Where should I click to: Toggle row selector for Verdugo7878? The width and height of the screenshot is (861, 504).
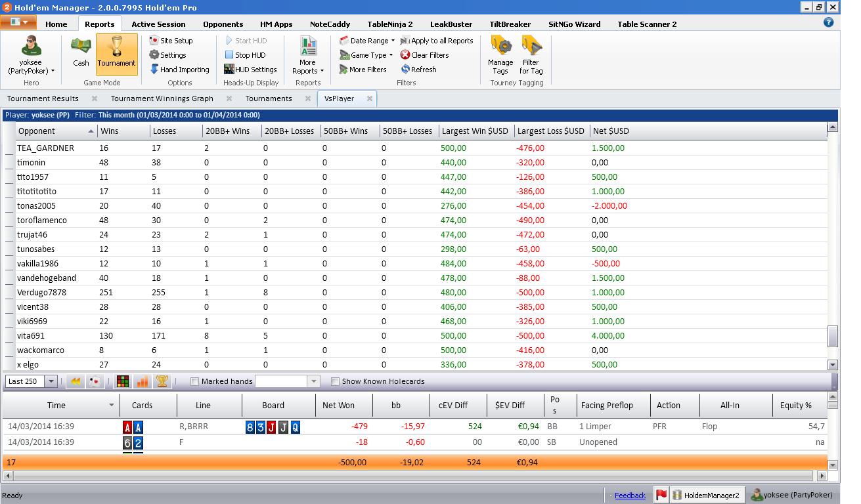tap(9, 293)
